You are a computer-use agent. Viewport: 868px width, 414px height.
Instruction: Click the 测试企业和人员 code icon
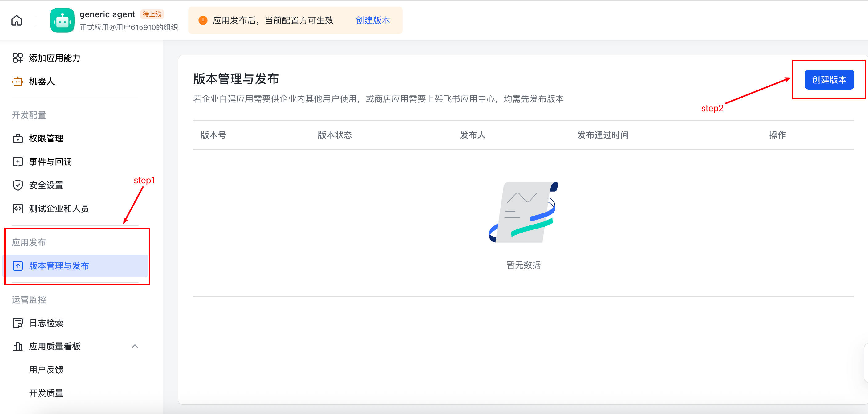(x=18, y=209)
